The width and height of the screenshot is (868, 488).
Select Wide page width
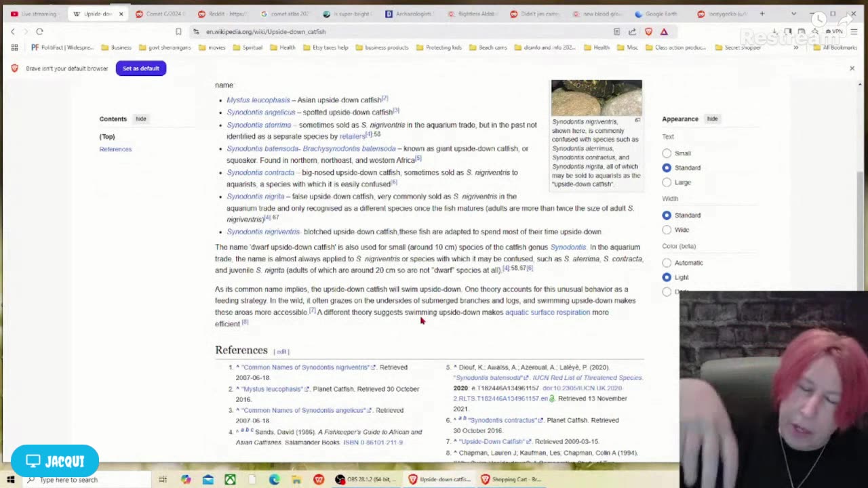coord(667,230)
